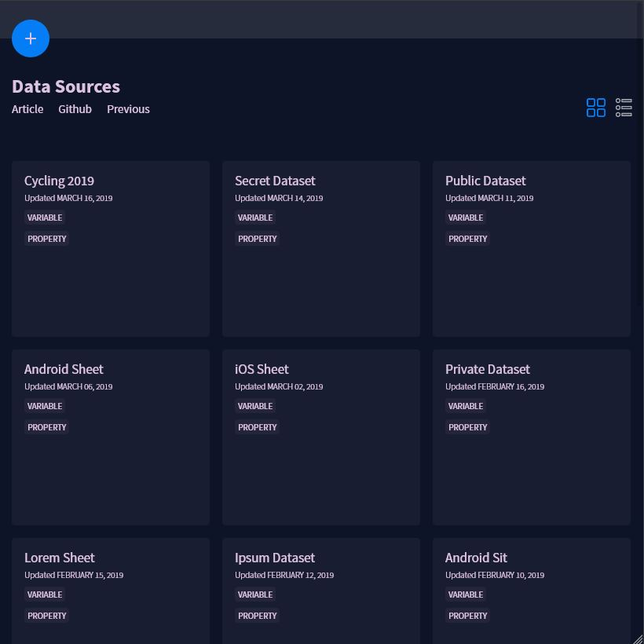
Task: Click the PROPERTY tag on Secret Dataset
Action: click(258, 238)
